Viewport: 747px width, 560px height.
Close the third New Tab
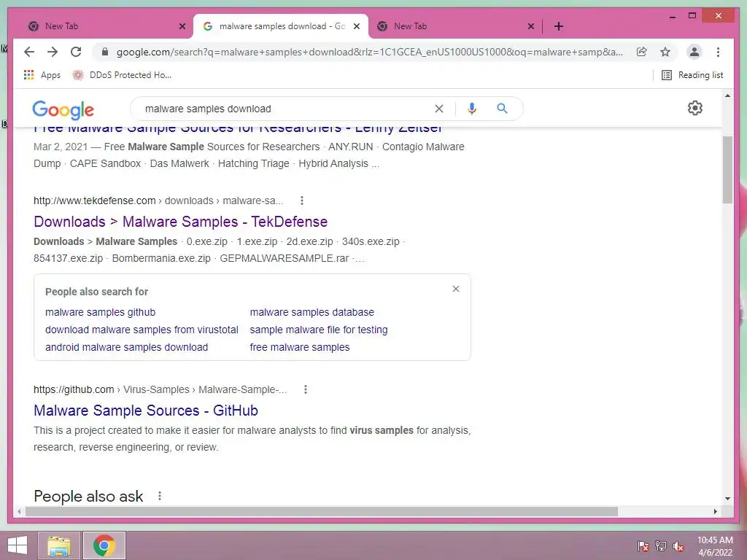click(531, 26)
